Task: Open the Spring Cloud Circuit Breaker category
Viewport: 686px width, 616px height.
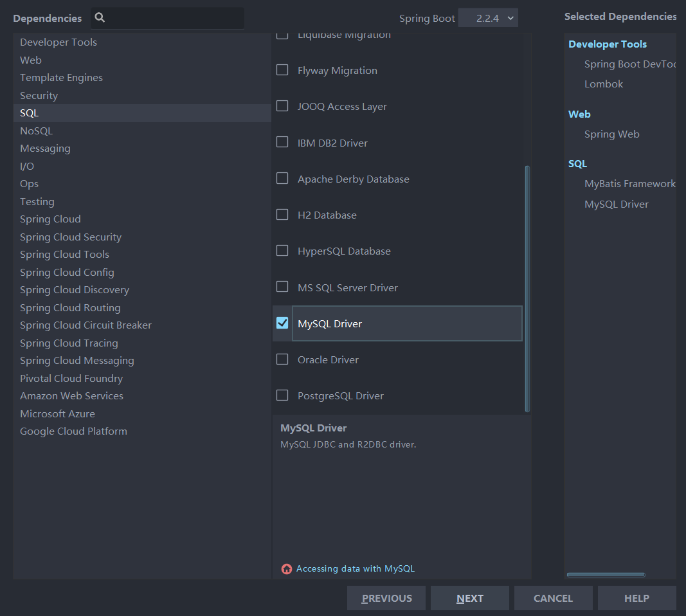Action: (142, 325)
